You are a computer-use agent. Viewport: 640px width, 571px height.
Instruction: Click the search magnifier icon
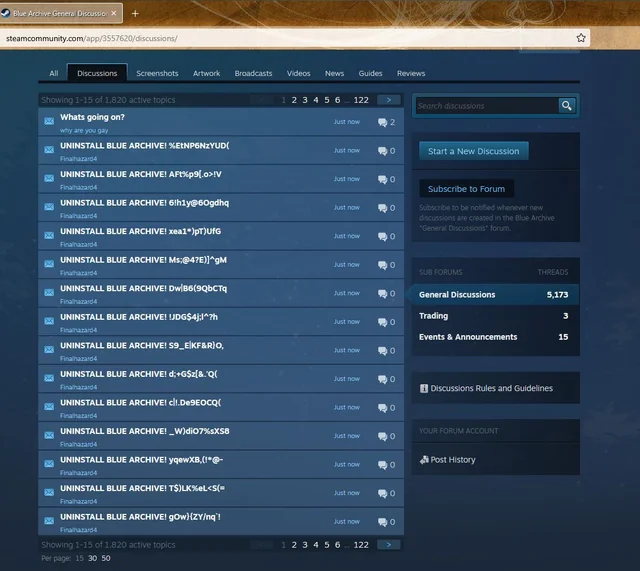point(567,106)
